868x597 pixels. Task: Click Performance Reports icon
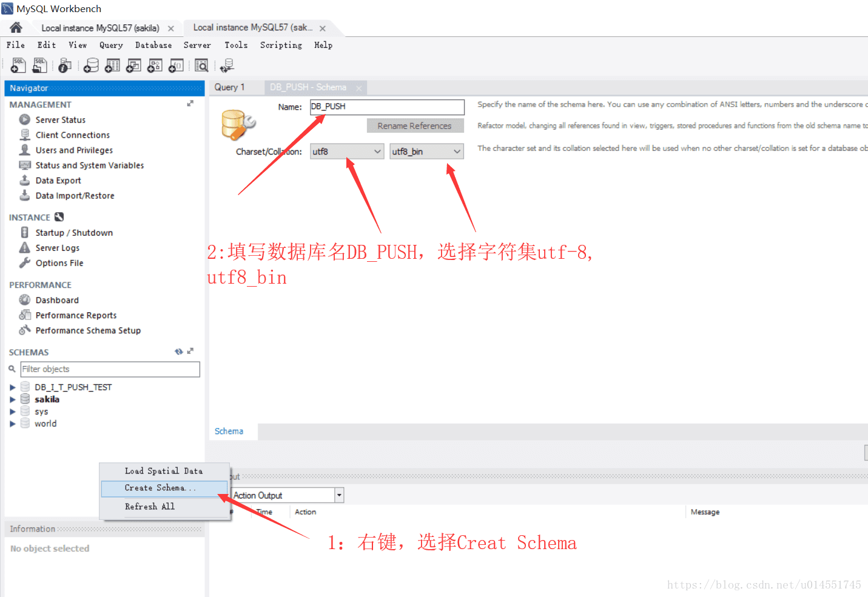tap(25, 315)
